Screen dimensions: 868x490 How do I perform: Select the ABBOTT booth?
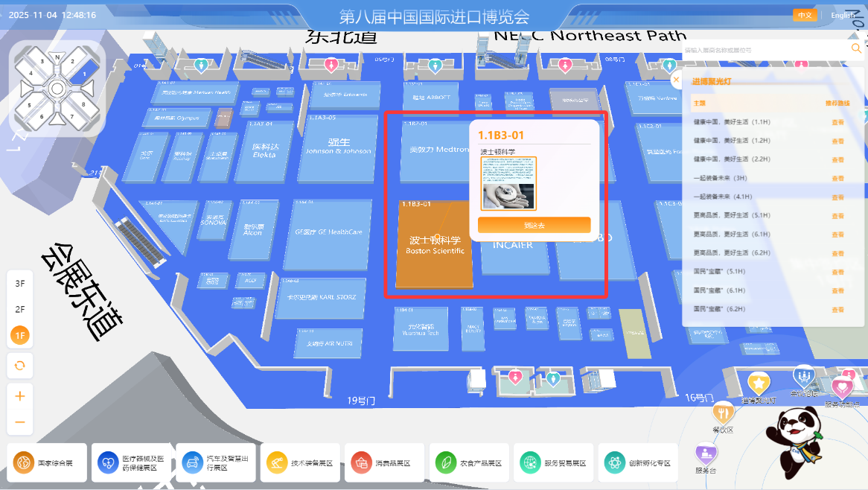pos(430,95)
